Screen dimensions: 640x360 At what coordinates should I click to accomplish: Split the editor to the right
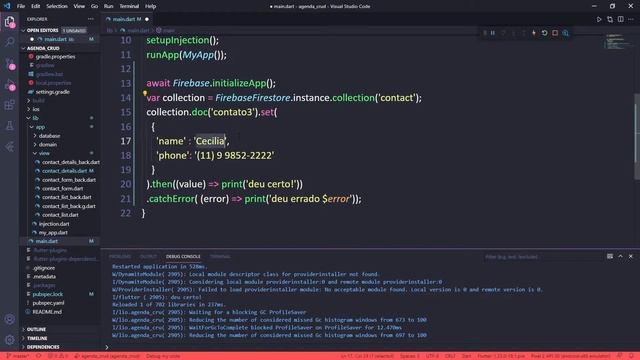[x=620, y=19]
